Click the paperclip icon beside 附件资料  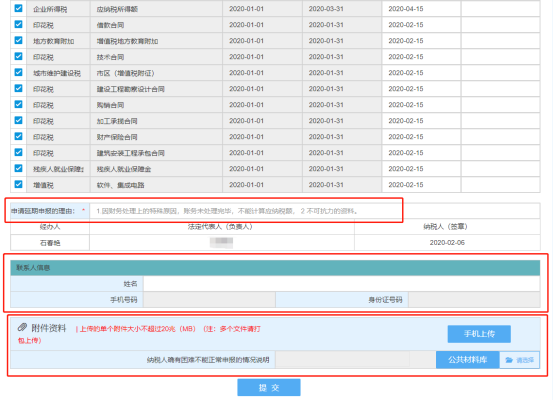tap(22, 327)
